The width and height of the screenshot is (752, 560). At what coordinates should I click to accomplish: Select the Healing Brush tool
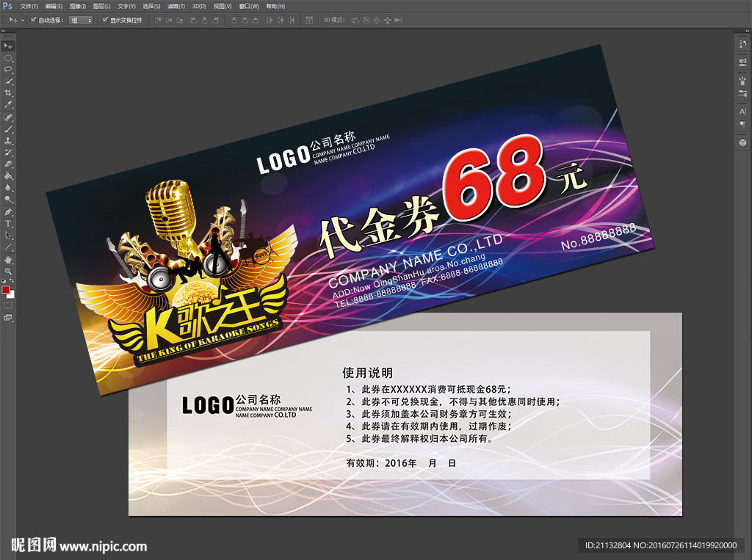pos(8,117)
